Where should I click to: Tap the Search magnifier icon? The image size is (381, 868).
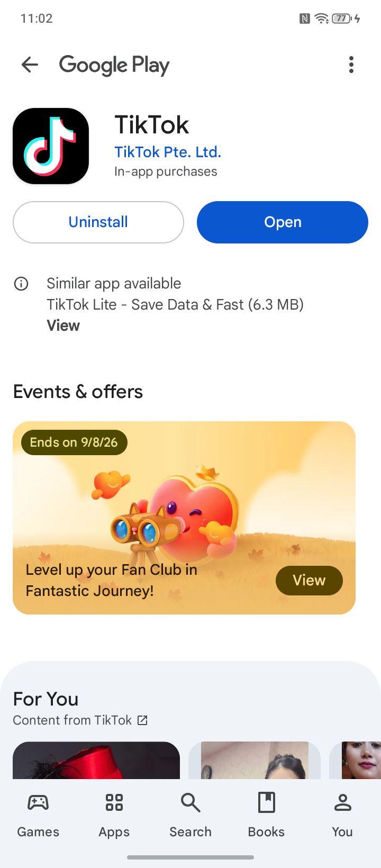190,803
